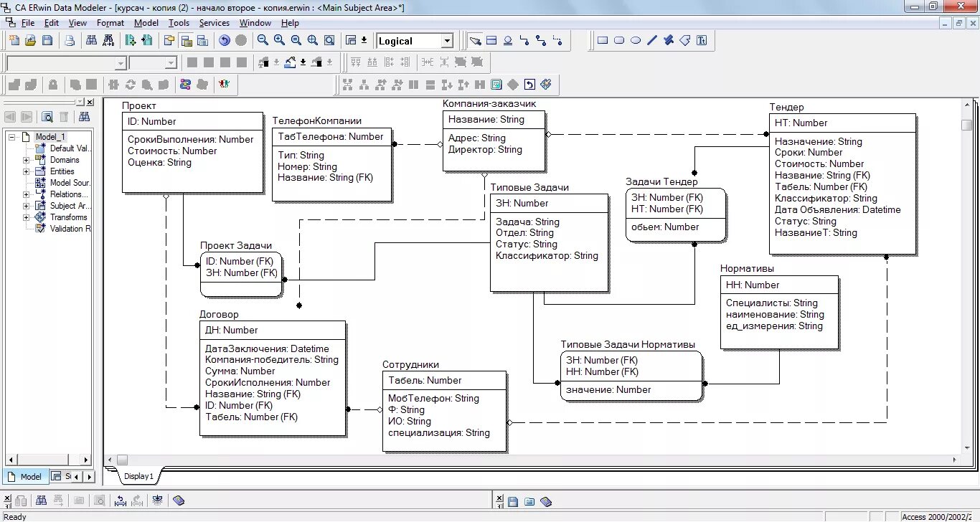
Task: Click the Find binoculars icon in main toolbar
Action: tap(92, 41)
